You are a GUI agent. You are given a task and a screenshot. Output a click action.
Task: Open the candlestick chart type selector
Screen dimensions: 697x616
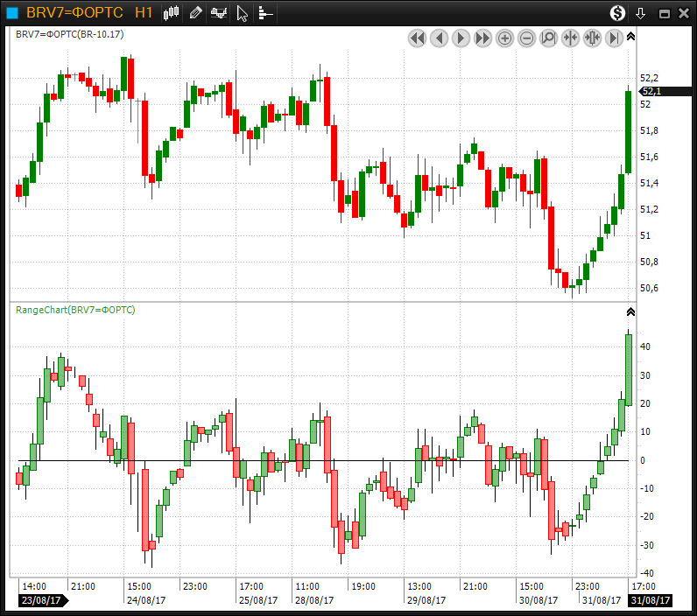coord(172,12)
